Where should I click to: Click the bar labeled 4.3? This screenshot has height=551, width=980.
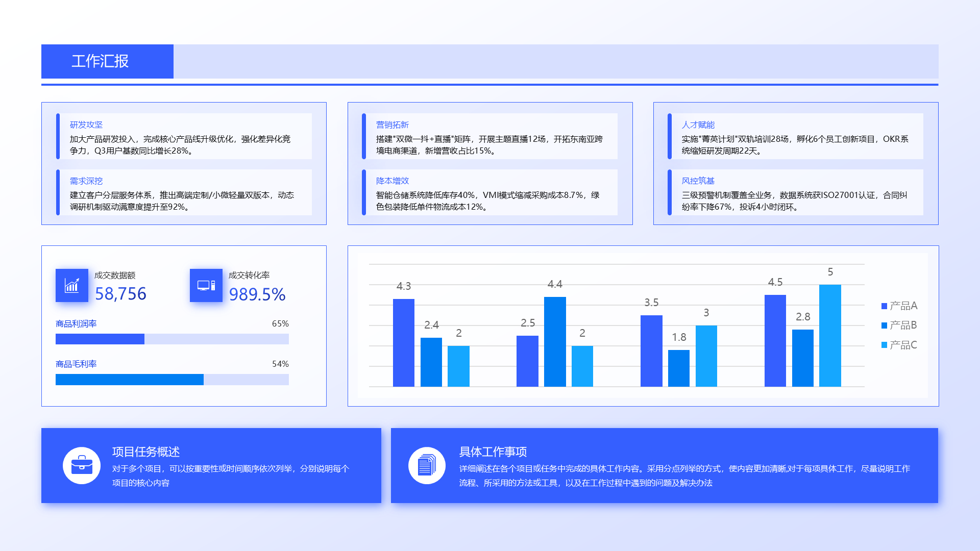point(404,343)
